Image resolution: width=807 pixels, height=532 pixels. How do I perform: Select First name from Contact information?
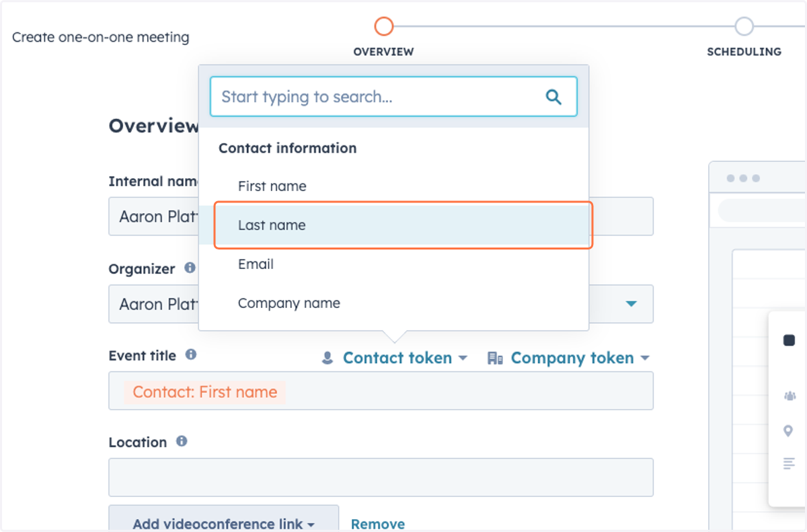(393, 186)
